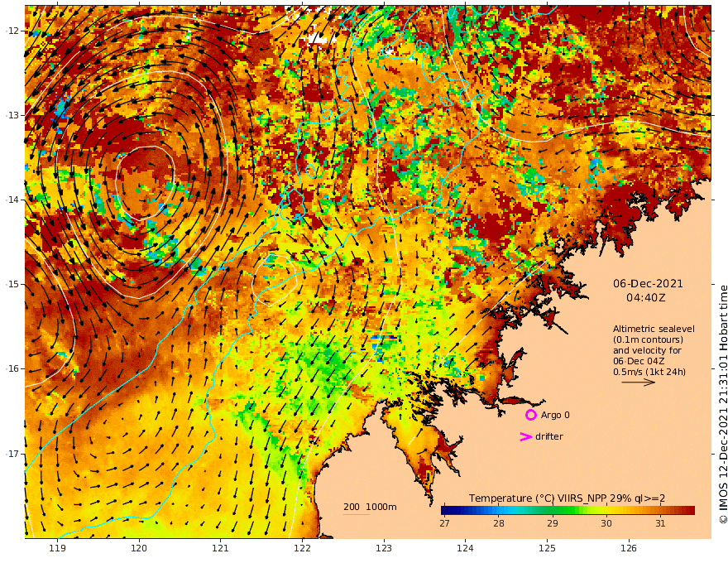
Task: Click the longitude axis label 122
Action: (302, 549)
